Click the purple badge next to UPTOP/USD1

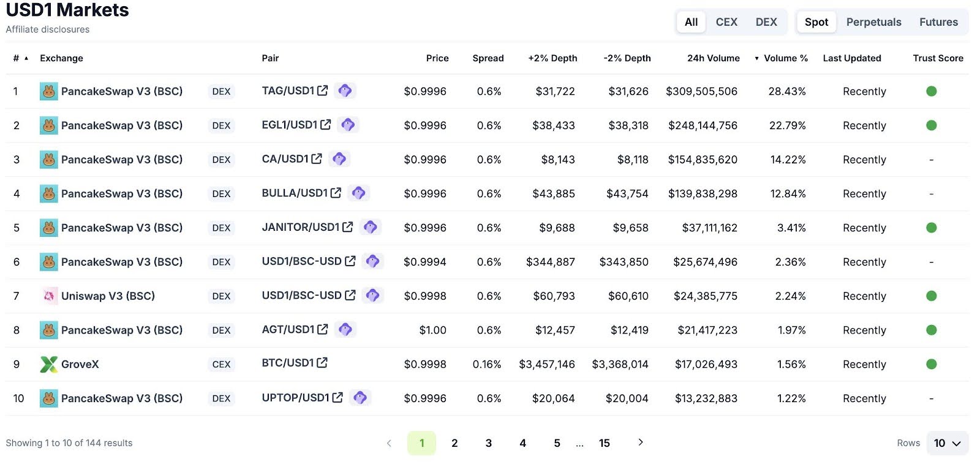click(x=360, y=397)
